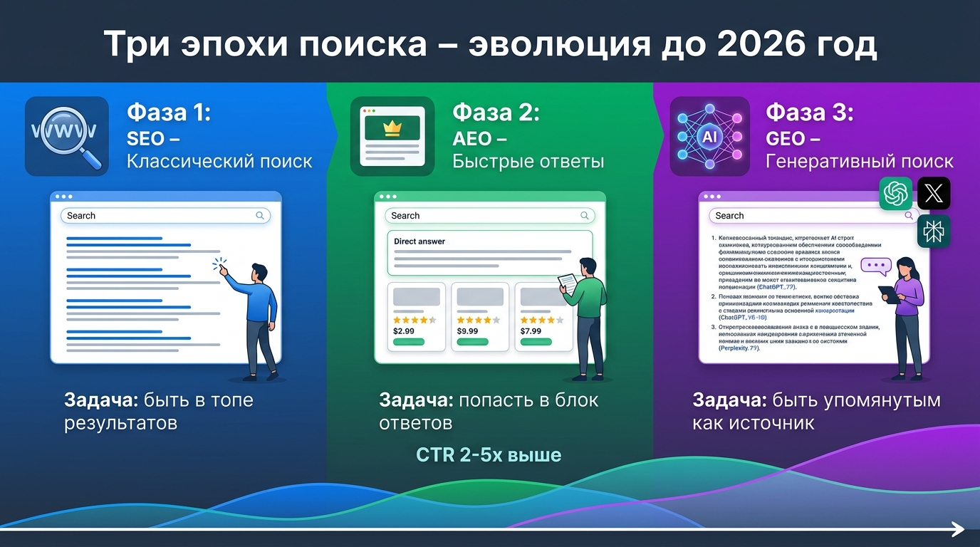Viewport: 980px width, 547px height.
Task: Click the magnifier icon in Фаза 2 search bar
Action: [585, 215]
